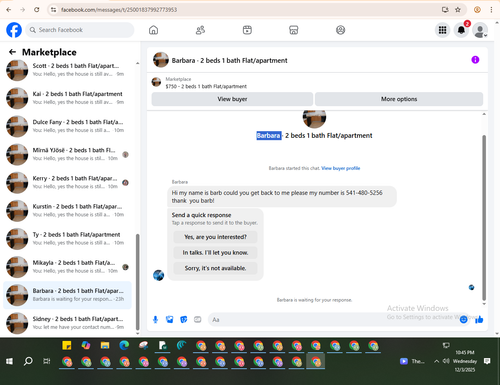This screenshot has height=385, width=500.
Task: Click the attach photo icon
Action: point(170,320)
